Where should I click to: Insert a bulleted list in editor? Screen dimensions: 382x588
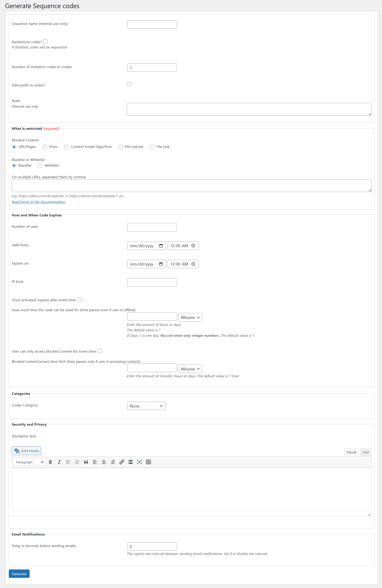click(68, 462)
